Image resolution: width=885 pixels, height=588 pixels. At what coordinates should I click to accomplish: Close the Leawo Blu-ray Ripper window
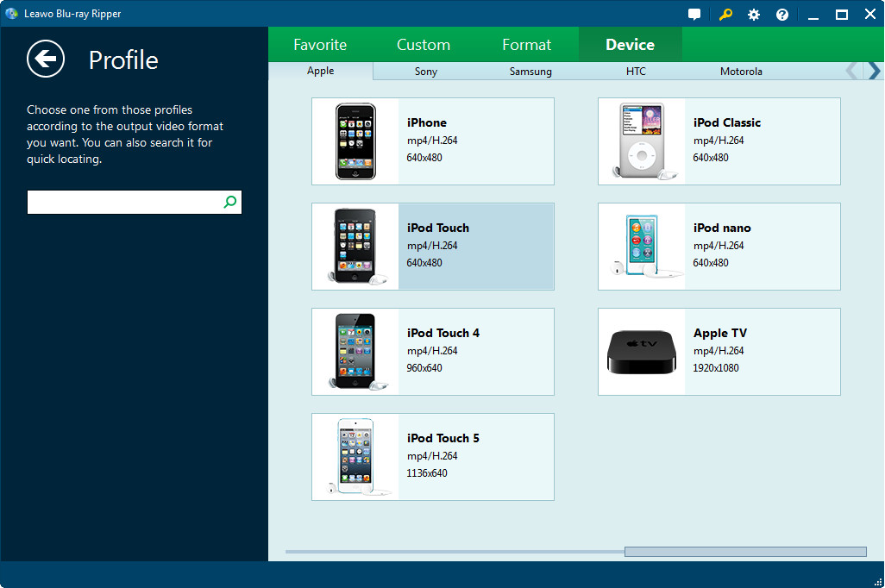coord(870,14)
